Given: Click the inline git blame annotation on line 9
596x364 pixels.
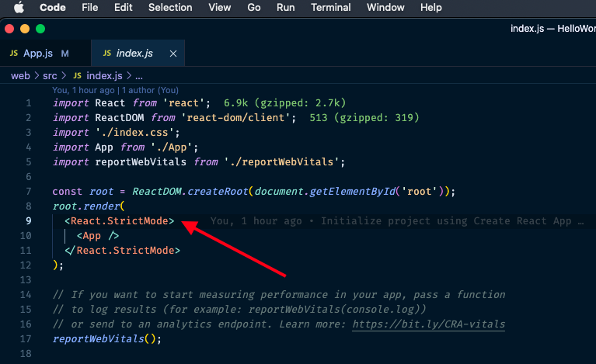Looking at the screenshot, I should [x=396, y=221].
